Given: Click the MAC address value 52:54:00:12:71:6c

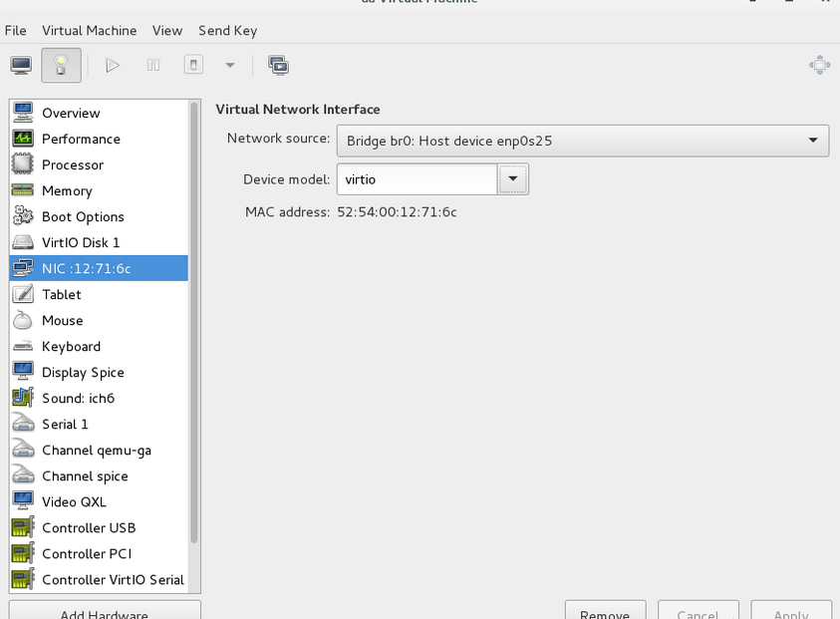Looking at the screenshot, I should (397, 212).
